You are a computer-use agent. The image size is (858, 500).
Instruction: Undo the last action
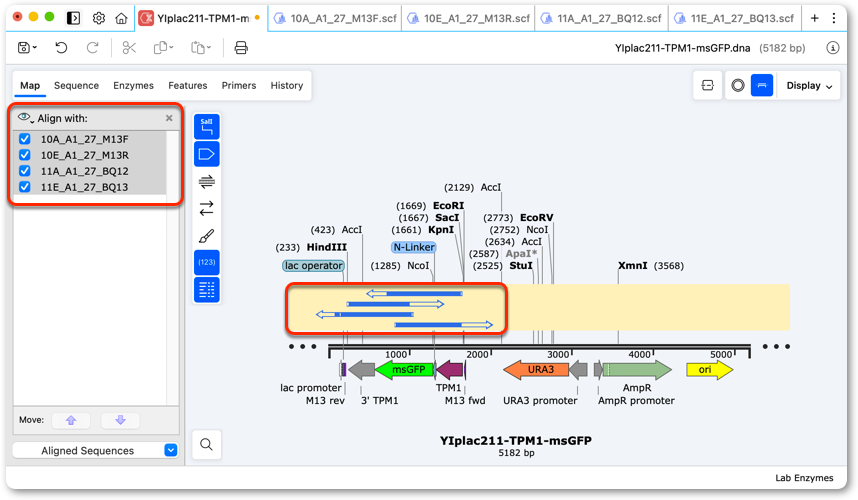pyautogui.click(x=61, y=48)
